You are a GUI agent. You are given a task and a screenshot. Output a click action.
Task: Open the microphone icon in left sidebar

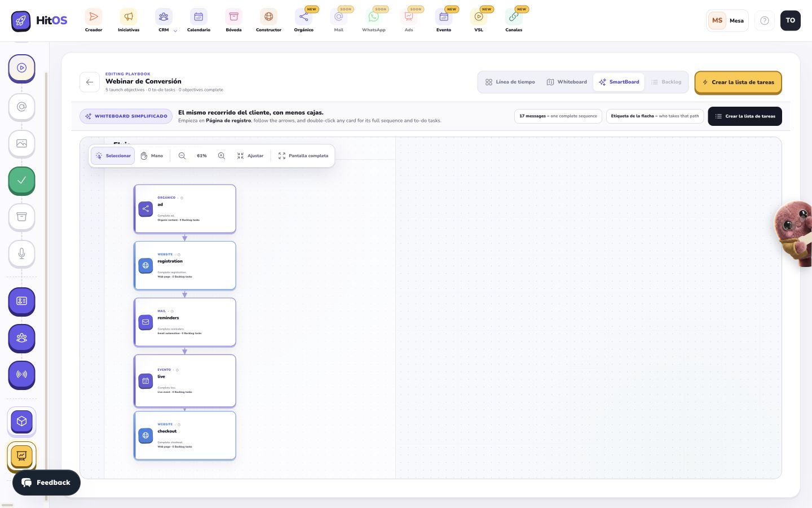coord(21,253)
